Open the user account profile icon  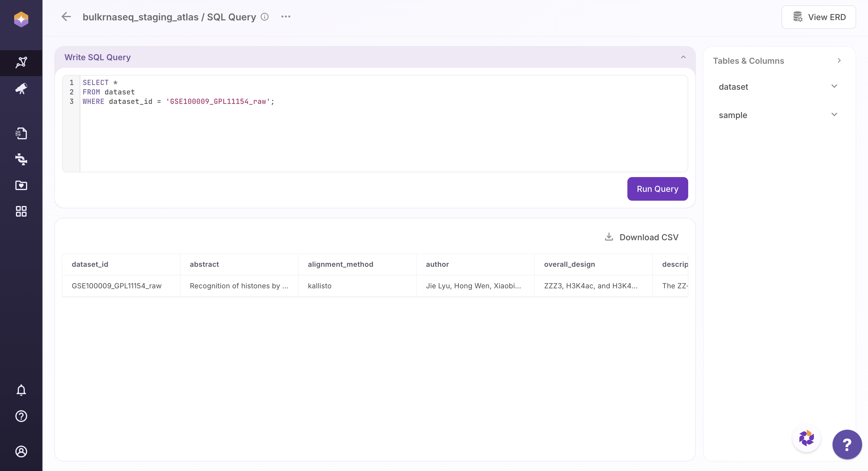[x=21, y=452]
